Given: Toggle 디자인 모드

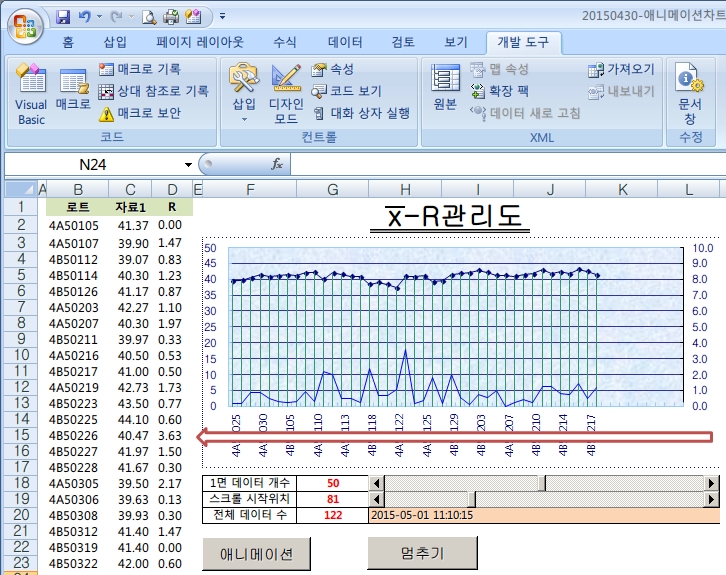Looking at the screenshot, I should [286, 94].
